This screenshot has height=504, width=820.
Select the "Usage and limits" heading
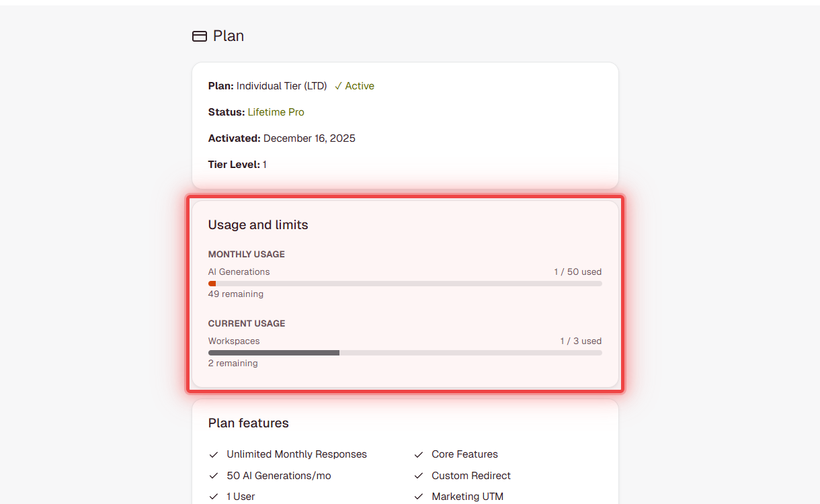(258, 224)
